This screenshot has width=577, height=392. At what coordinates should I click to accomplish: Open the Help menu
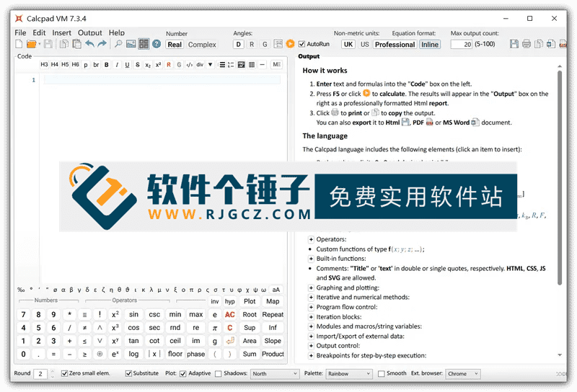117,32
